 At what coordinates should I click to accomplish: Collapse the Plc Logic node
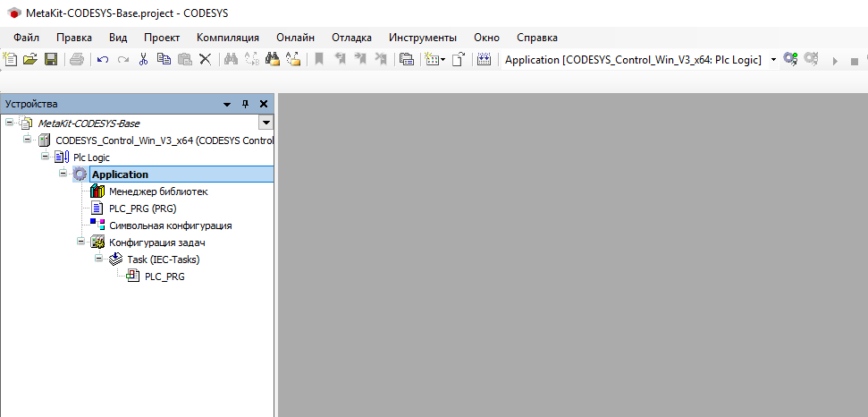(45, 157)
